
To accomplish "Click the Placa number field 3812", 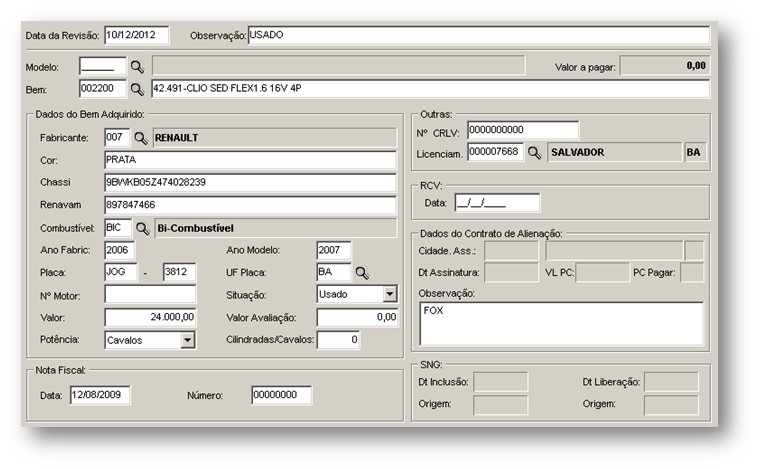I will pyautogui.click(x=179, y=272).
